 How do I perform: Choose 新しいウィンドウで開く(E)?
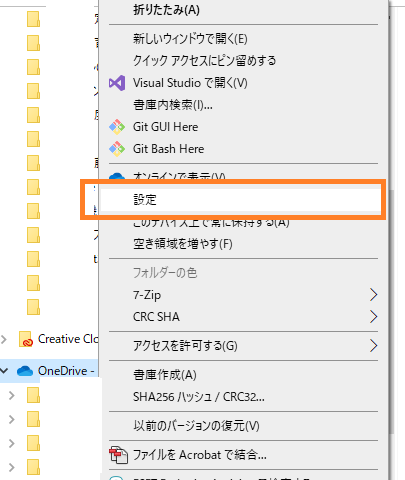click(190, 39)
